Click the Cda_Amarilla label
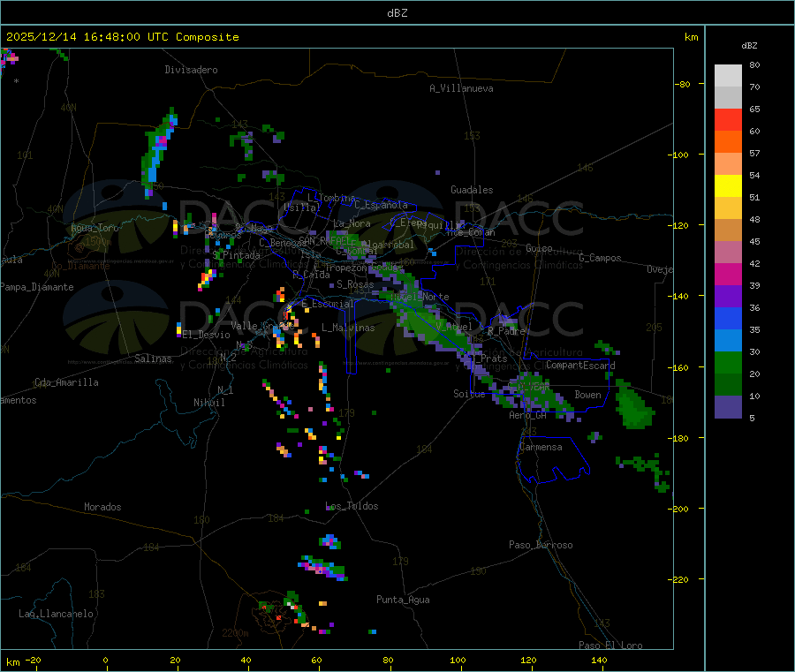The height and width of the screenshot is (672, 795). tap(66, 382)
